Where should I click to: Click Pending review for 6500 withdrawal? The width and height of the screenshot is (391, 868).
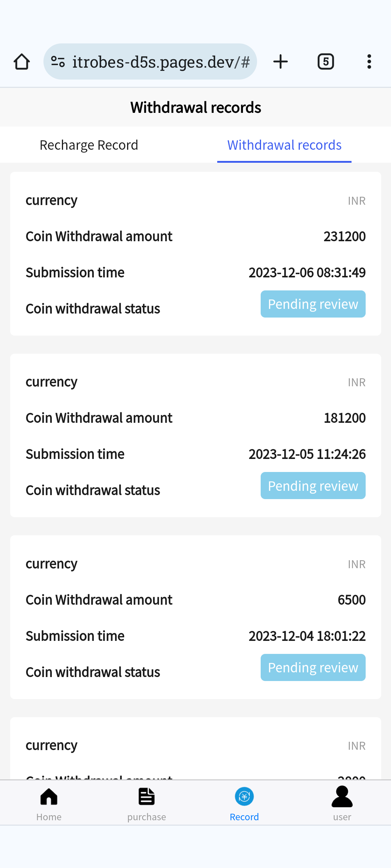pos(313,668)
